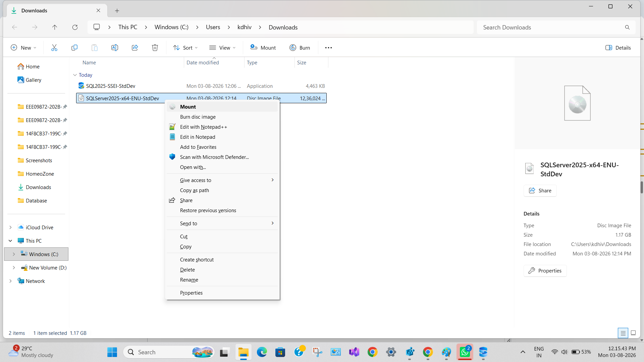Click the Rename icon in toolbar
This screenshot has width=644, height=362.
click(115, 48)
